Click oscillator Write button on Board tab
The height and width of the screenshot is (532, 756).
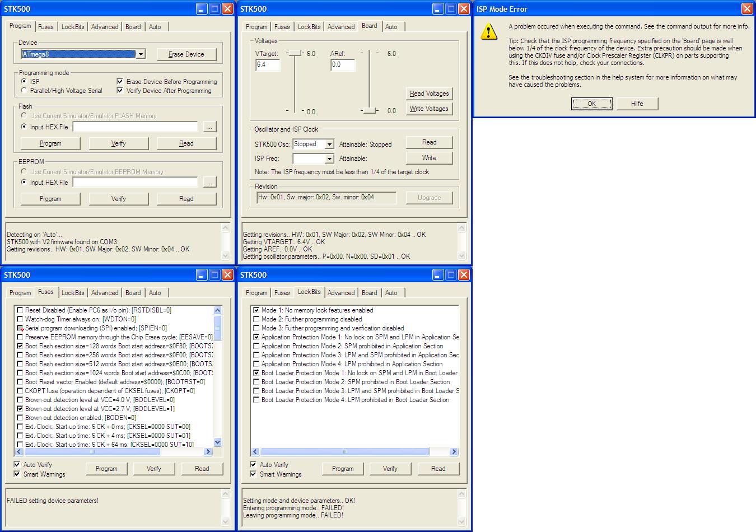pyautogui.click(x=429, y=158)
